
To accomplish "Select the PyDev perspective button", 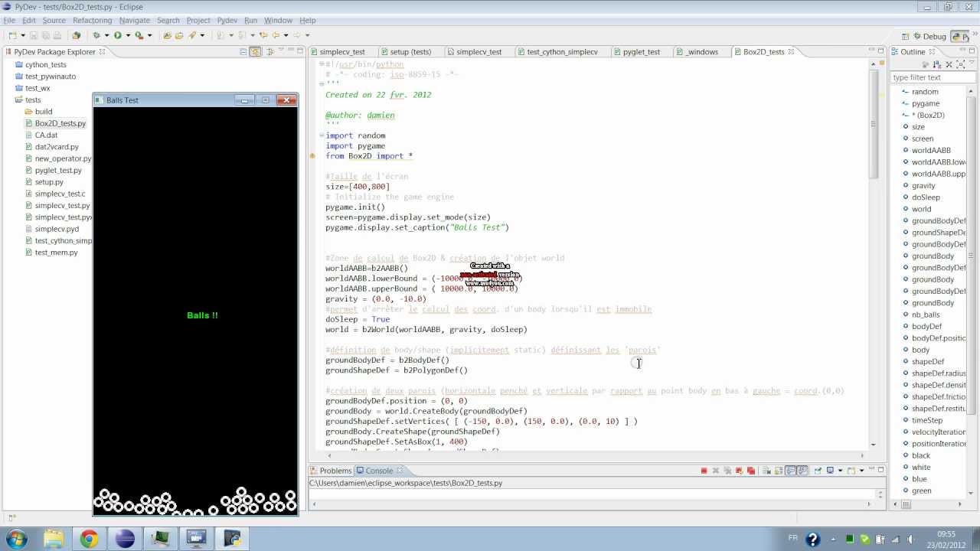I will click(959, 36).
